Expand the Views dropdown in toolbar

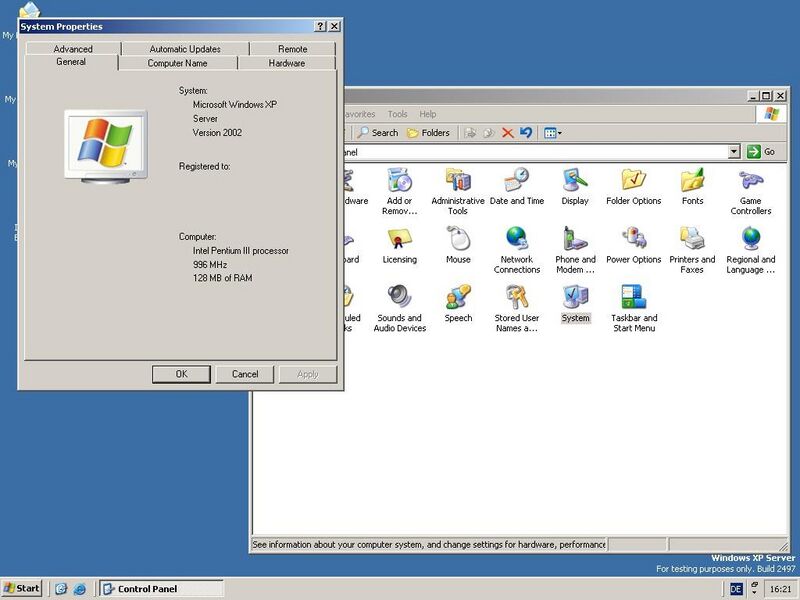[x=553, y=132]
